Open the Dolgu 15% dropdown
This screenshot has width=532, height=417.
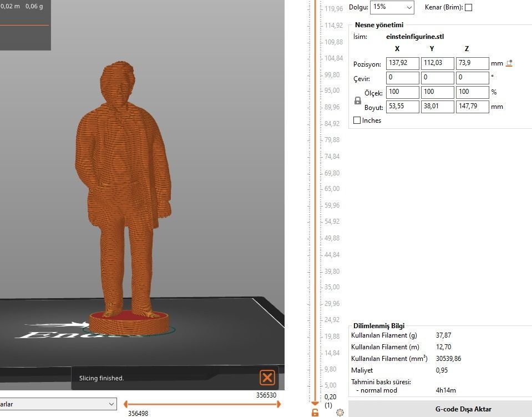point(392,7)
